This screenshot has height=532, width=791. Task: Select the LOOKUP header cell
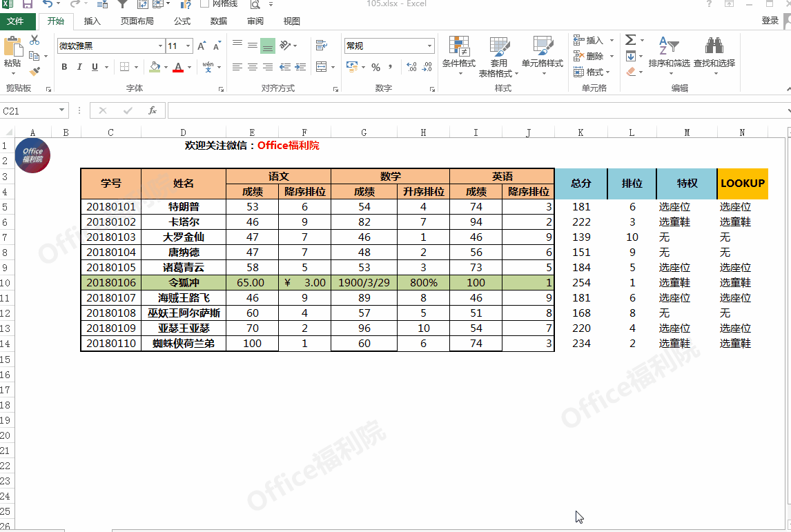tap(743, 184)
